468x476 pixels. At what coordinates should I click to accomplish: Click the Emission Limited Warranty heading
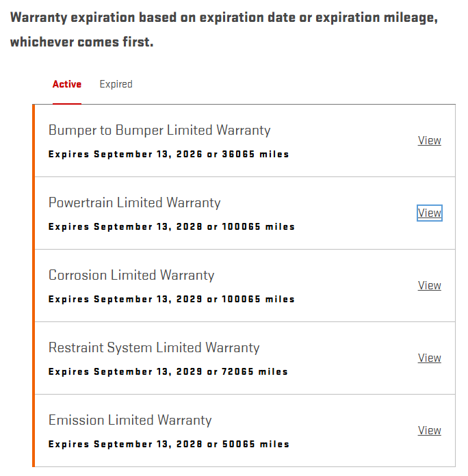coord(130,420)
